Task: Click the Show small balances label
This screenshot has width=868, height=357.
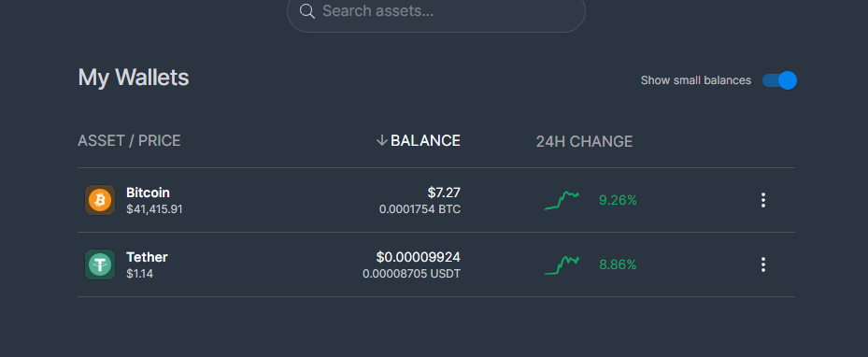Action: (x=696, y=80)
